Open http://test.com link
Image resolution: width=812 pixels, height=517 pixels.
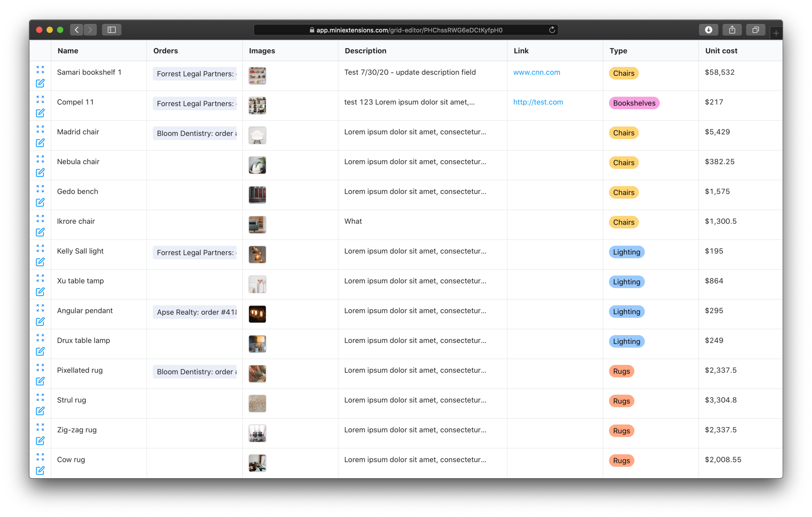click(x=538, y=102)
